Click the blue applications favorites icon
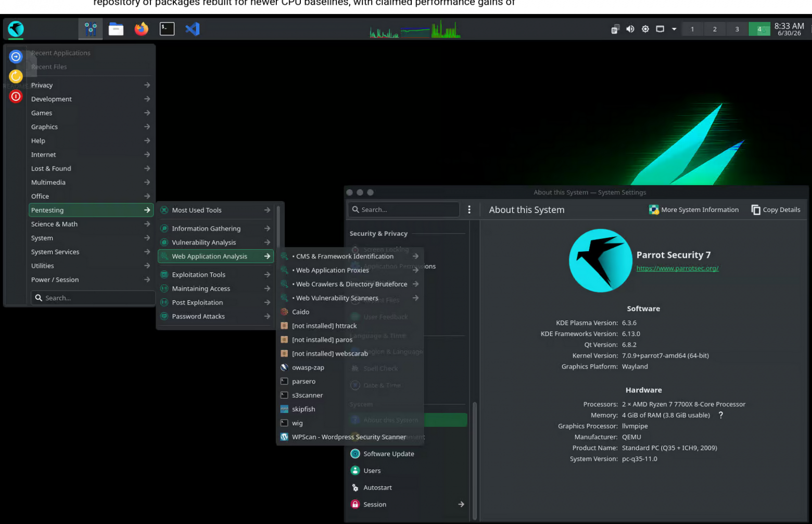This screenshot has width=812, height=524. coord(16,56)
